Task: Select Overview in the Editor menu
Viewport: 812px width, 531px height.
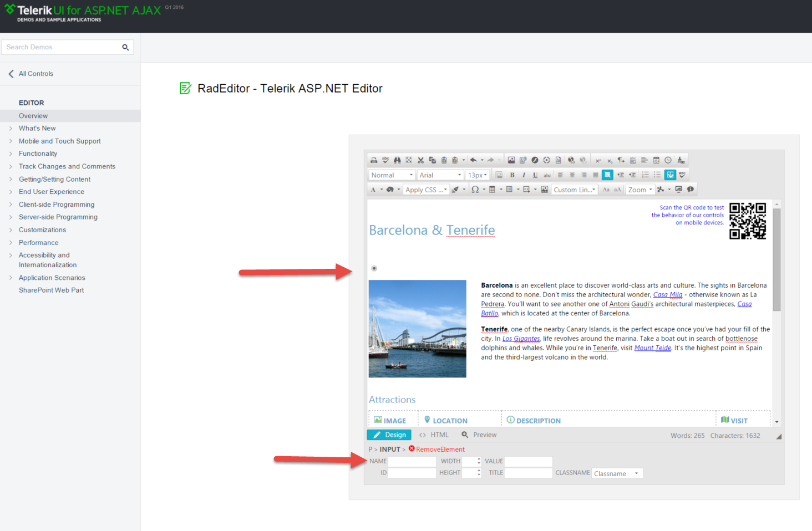Action: [x=33, y=116]
